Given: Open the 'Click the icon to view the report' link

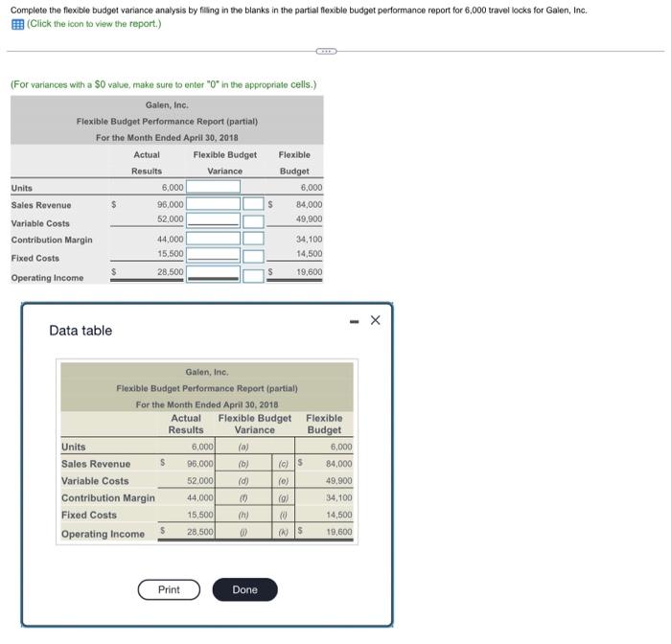Looking at the screenshot, I should (94, 24).
